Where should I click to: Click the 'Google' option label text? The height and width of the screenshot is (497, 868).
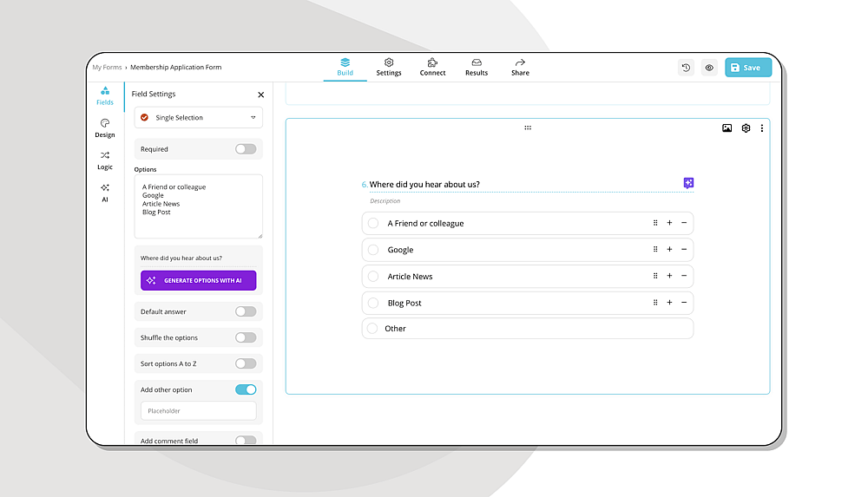(x=400, y=250)
